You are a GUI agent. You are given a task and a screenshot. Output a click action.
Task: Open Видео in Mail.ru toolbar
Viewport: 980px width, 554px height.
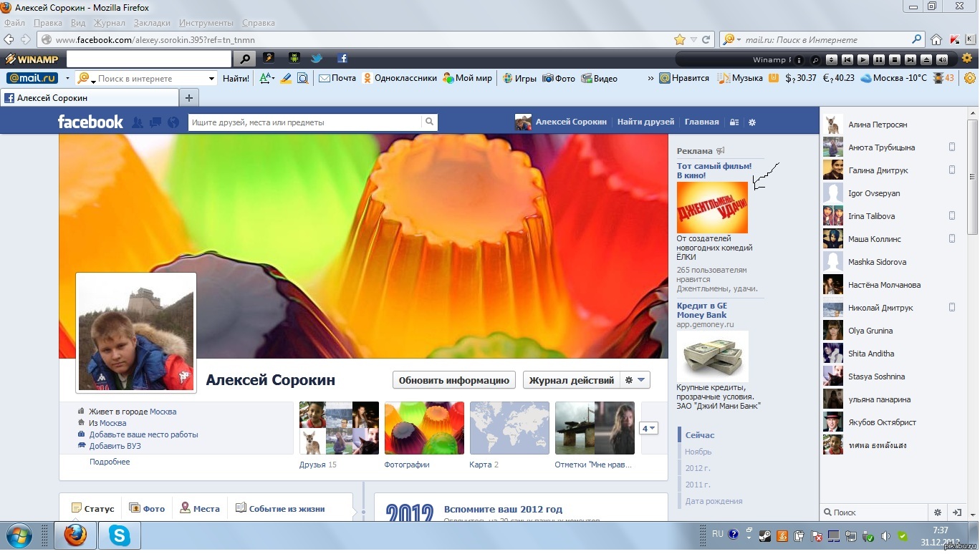(599, 78)
